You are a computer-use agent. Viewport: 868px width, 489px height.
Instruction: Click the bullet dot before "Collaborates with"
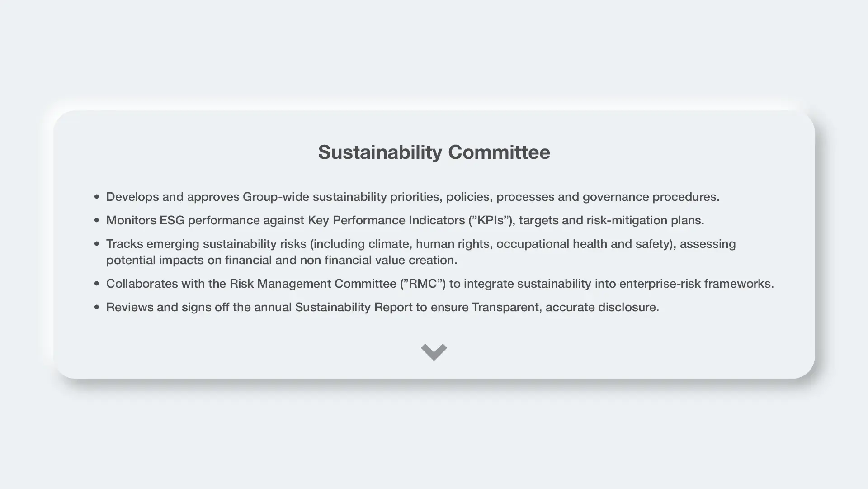tap(97, 284)
